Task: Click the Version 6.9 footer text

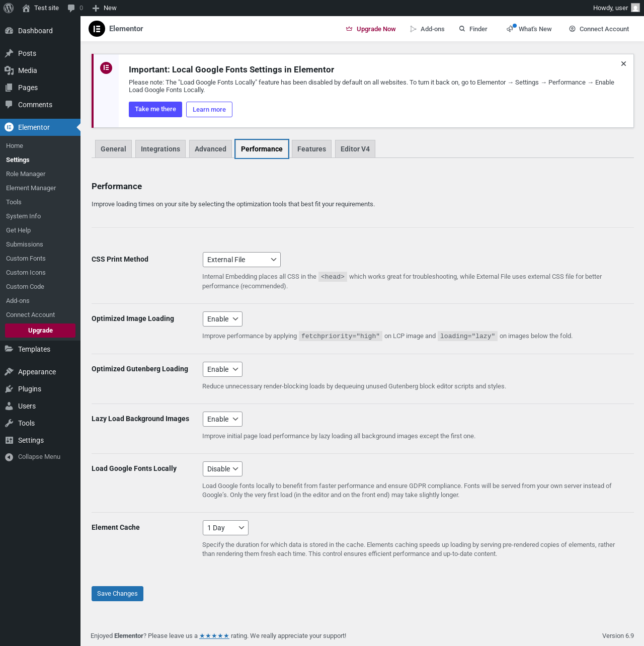Action: coord(618,636)
